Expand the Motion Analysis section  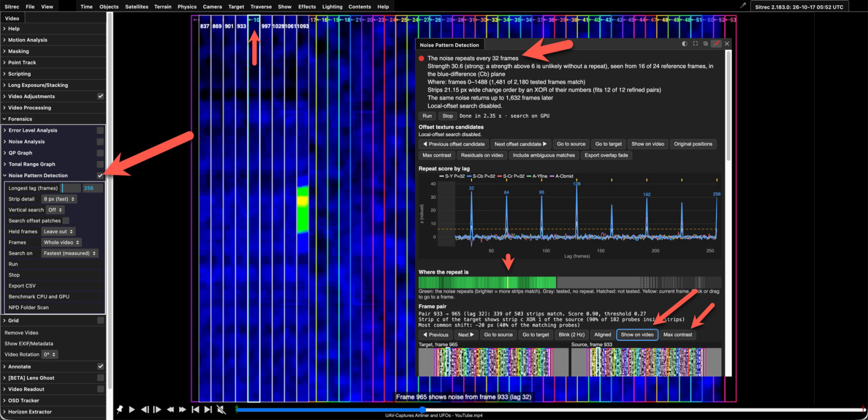(x=28, y=40)
